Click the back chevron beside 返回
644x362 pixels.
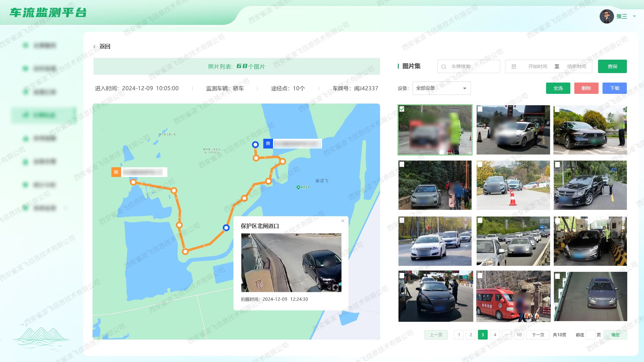point(95,46)
